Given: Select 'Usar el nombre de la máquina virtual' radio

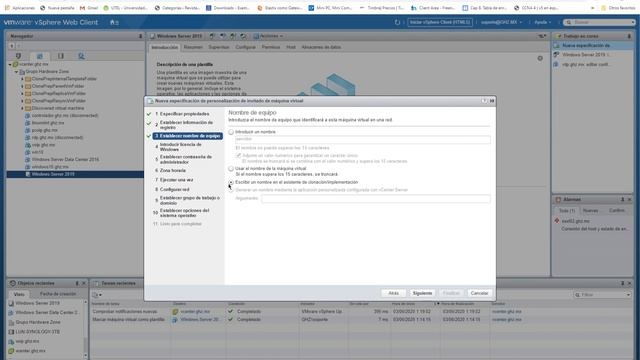Looking at the screenshot, I should tap(231, 169).
